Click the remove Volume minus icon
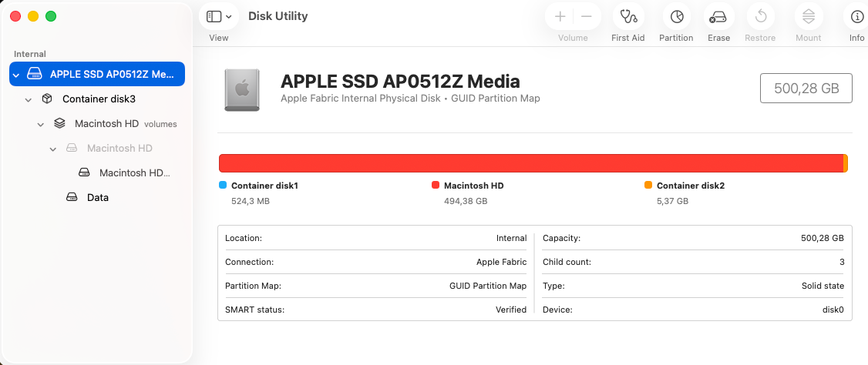This screenshot has height=365, width=868. click(x=587, y=17)
